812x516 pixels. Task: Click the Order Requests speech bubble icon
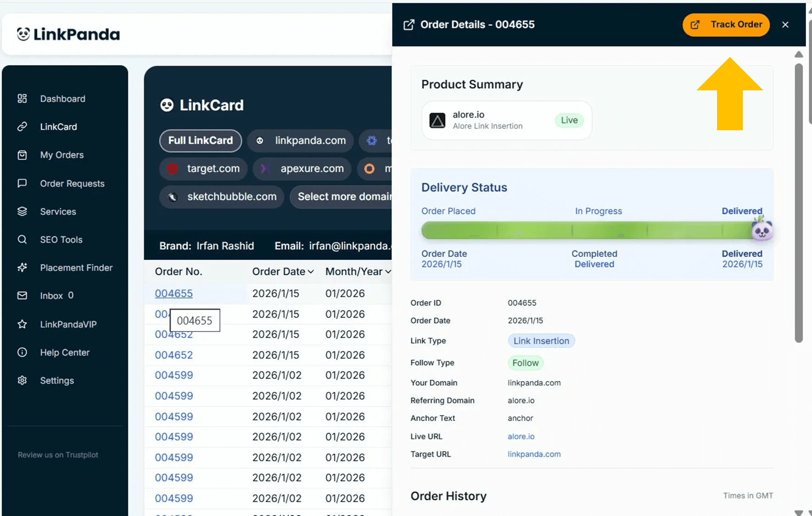[22, 183]
